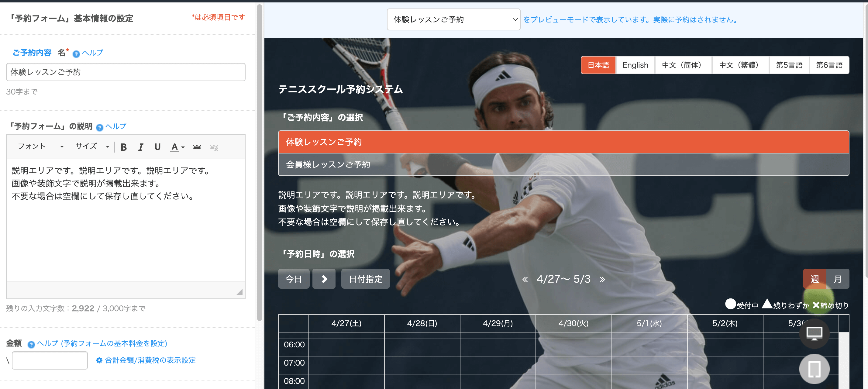The width and height of the screenshot is (868, 389).
Task: Click next-day chevron arrow button
Action: tap(324, 279)
